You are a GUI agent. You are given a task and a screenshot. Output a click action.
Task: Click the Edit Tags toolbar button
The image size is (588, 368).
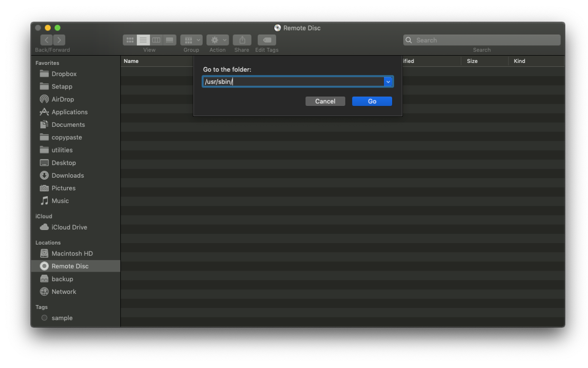pos(267,40)
